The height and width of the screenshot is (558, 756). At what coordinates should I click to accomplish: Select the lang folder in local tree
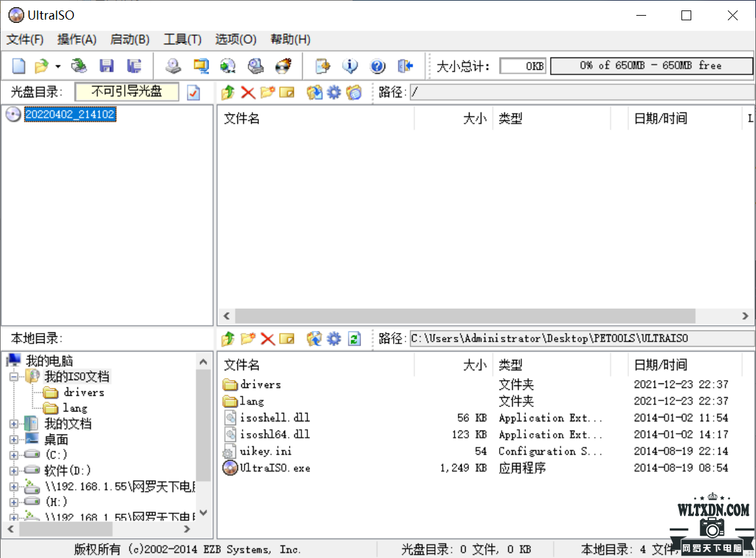tap(75, 408)
